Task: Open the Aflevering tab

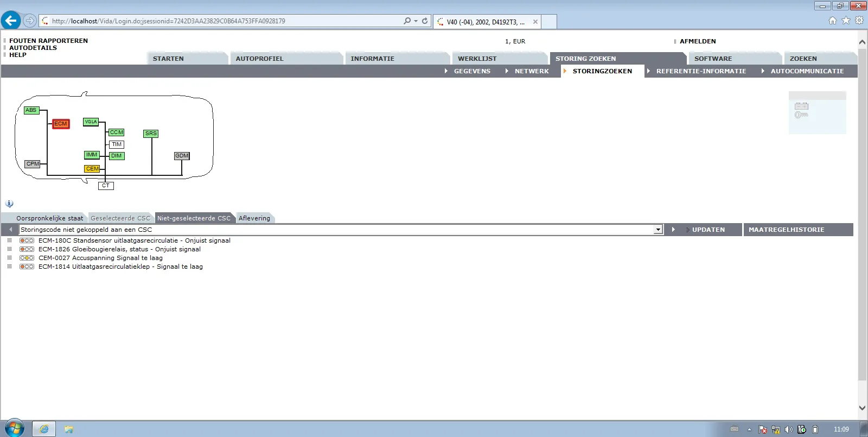Action: click(254, 218)
